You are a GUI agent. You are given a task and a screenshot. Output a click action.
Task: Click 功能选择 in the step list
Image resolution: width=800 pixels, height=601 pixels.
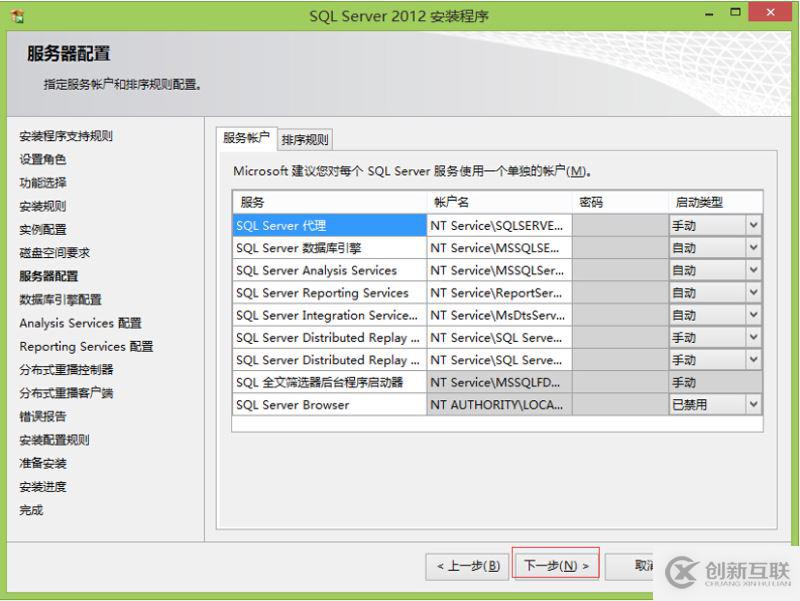coord(43,183)
